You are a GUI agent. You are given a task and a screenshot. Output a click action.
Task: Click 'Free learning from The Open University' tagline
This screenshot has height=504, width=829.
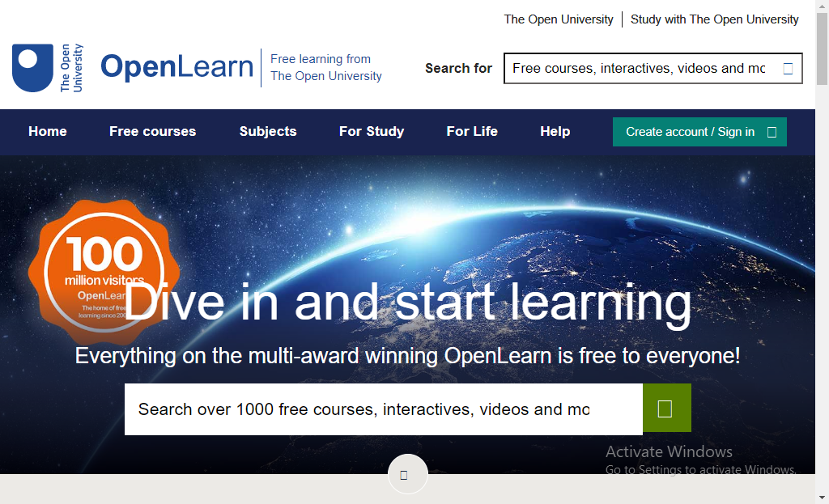tap(326, 68)
